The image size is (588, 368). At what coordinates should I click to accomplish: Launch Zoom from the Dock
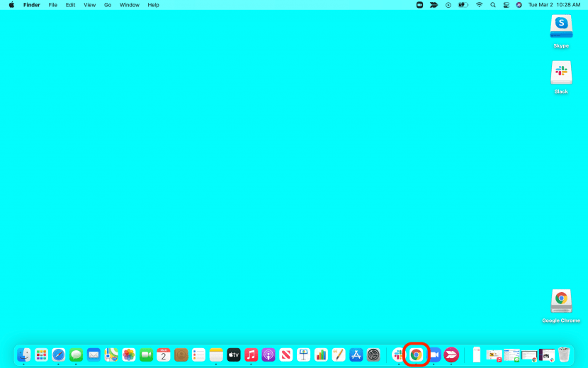point(434,355)
